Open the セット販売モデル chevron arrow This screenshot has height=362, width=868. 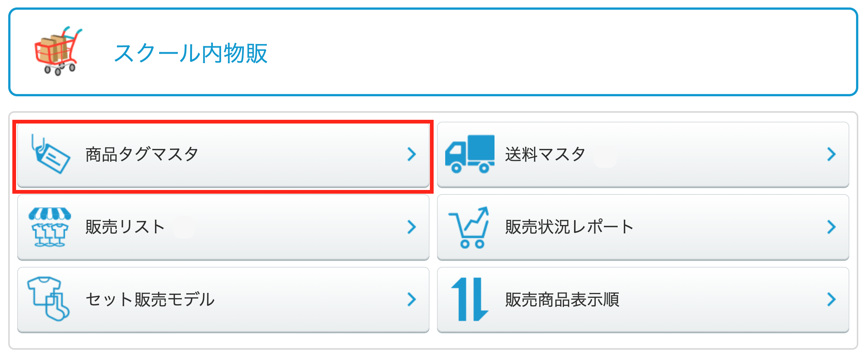(412, 299)
